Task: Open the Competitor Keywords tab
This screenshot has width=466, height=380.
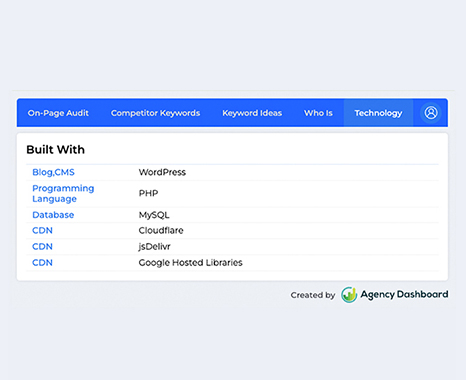Action: point(155,113)
